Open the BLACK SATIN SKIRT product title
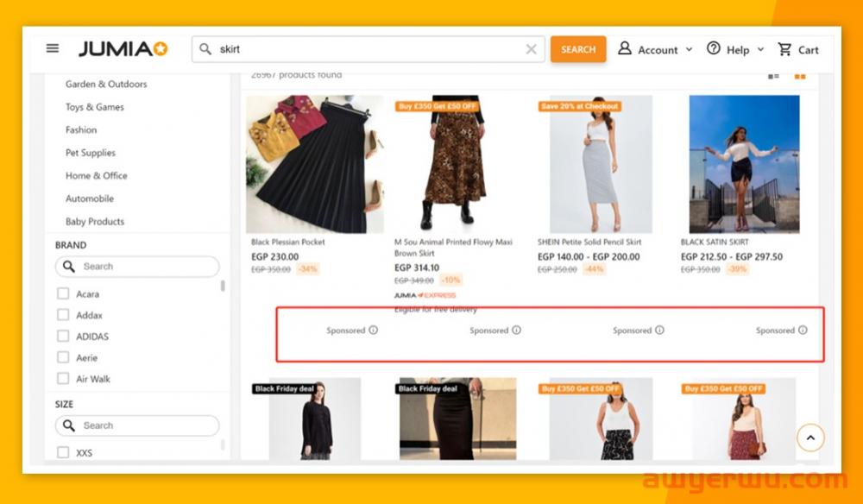 pos(715,243)
